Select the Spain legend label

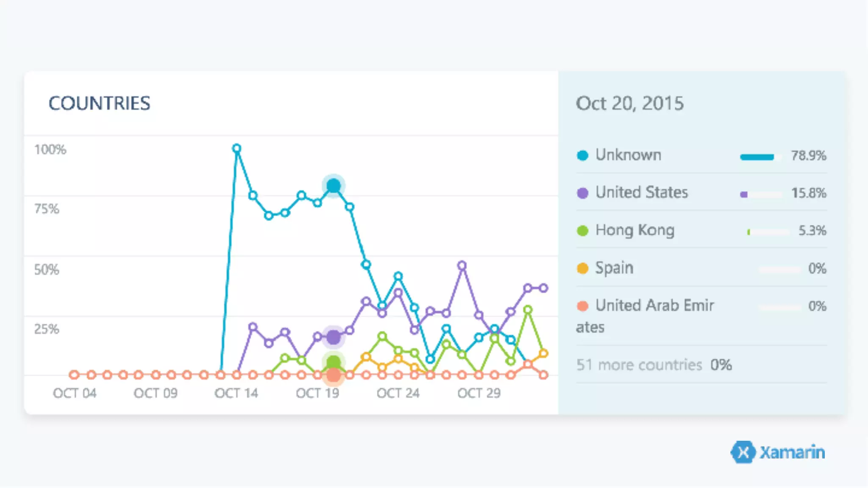pos(614,268)
